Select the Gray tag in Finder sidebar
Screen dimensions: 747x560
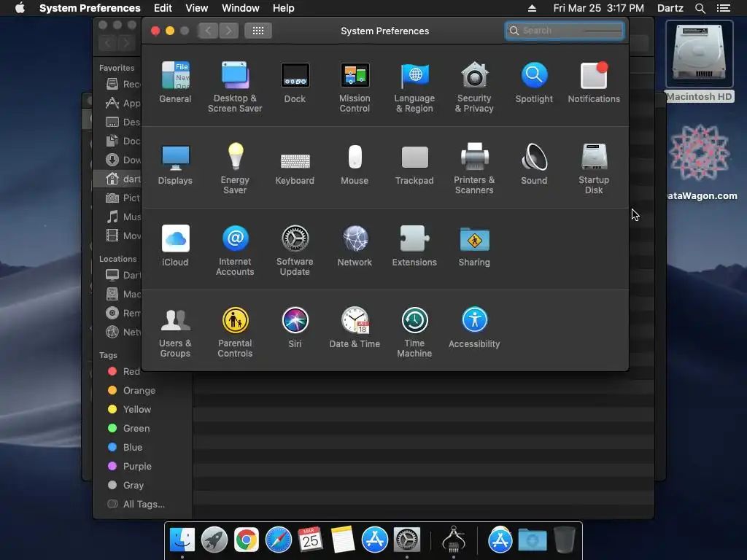tap(125, 485)
